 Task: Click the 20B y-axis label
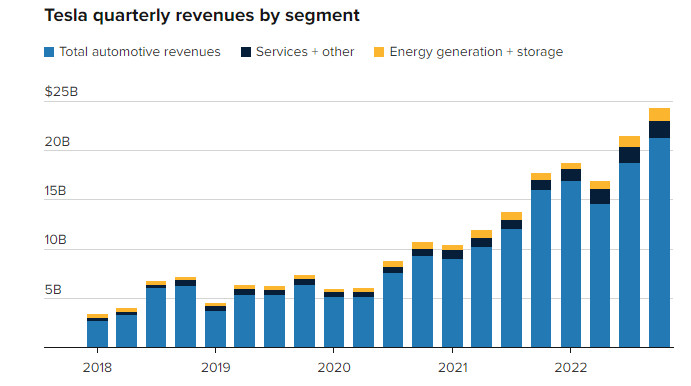[x=57, y=142]
